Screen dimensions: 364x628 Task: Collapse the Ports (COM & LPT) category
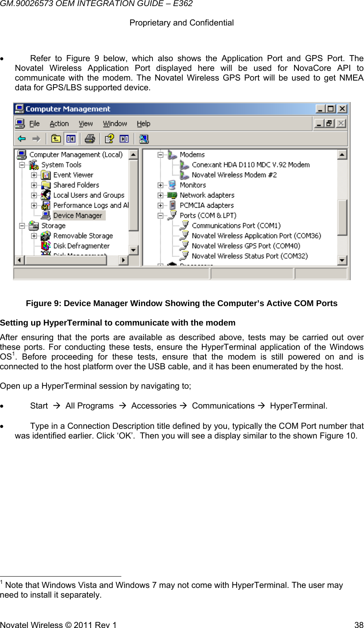[161, 215]
